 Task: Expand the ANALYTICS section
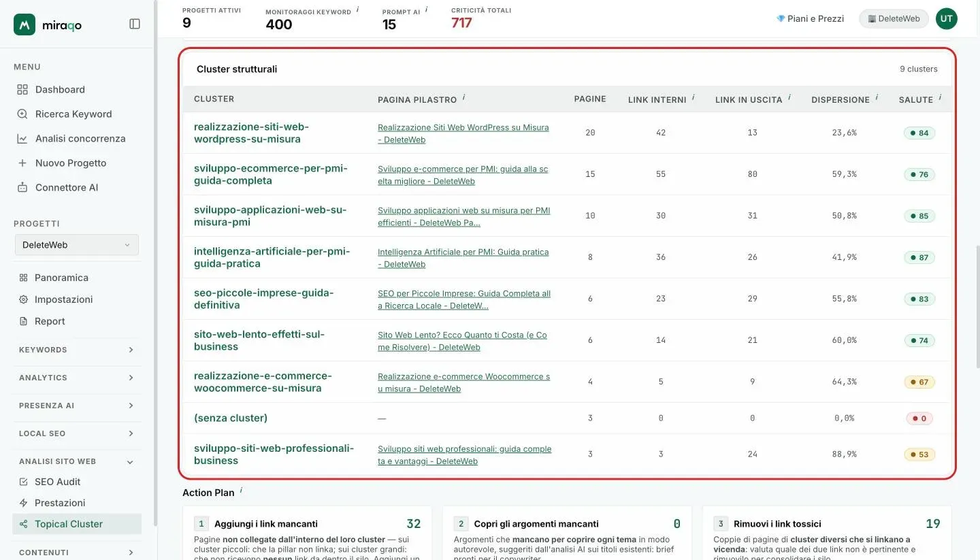click(76, 378)
